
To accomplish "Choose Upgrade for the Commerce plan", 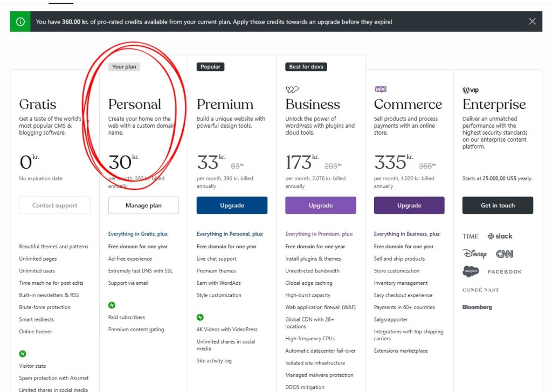I will 409,205.
